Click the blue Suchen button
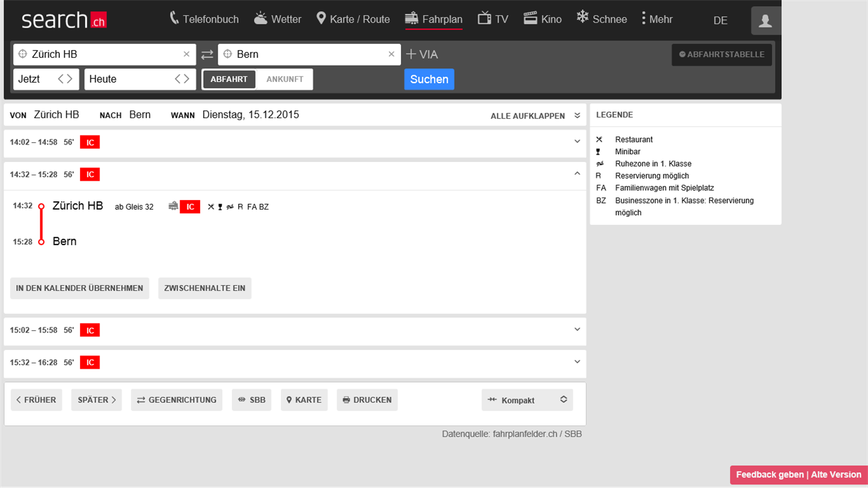 coord(429,79)
